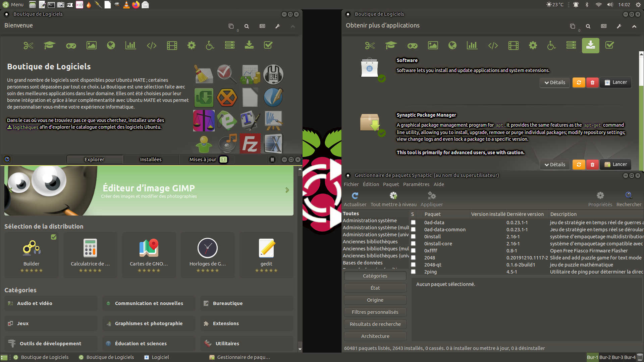The width and height of the screenshot is (644, 362).
Task: Toggle the 0install package checkbox
Action: (x=413, y=237)
